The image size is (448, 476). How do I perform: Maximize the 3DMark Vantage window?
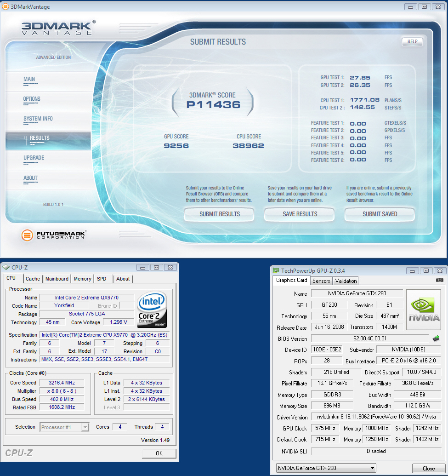coord(425,7)
